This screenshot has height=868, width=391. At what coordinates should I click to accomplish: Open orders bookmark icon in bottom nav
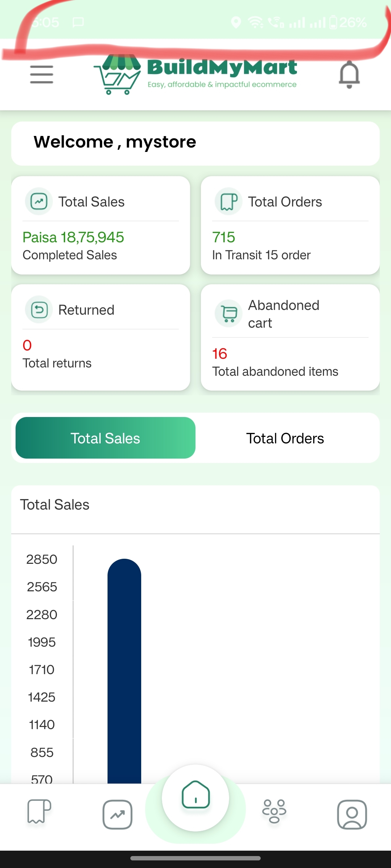pos(39,811)
